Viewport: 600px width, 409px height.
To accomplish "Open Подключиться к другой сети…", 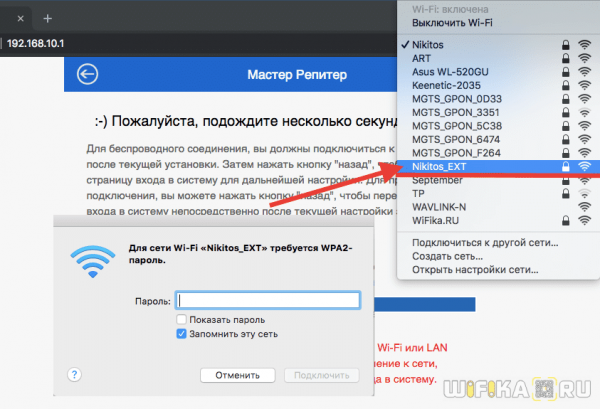I will click(x=485, y=243).
